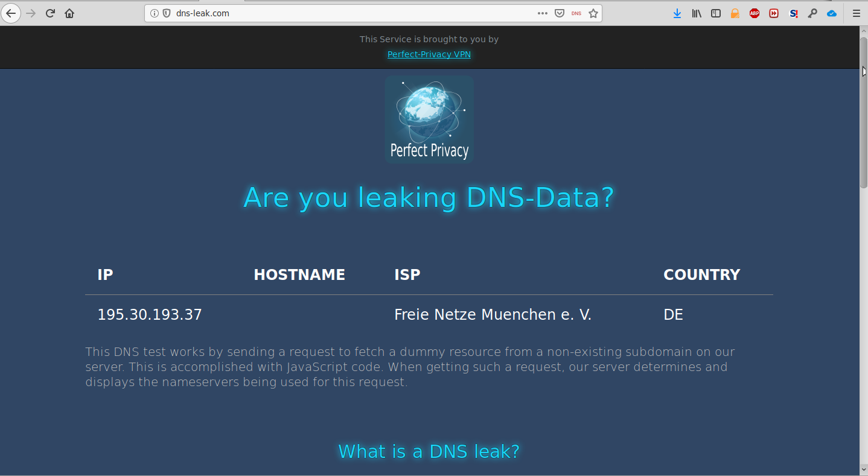
Task: Open the S! extension icon
Action: 793,13
